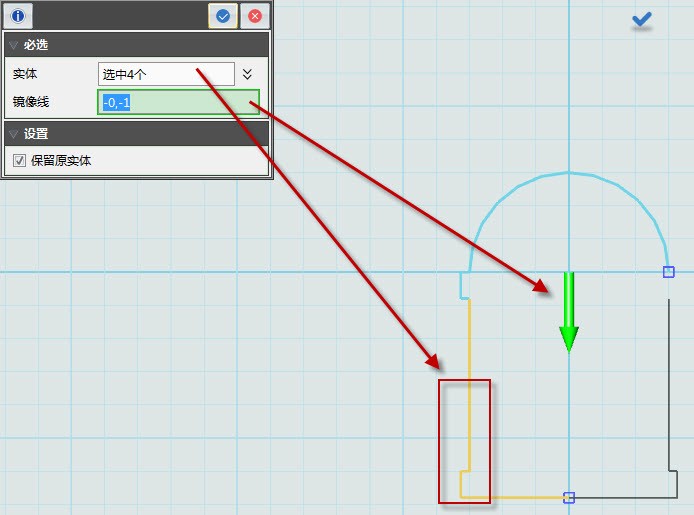Click the 实体 field showing 选中4个
694x515 pixels.
166,74
